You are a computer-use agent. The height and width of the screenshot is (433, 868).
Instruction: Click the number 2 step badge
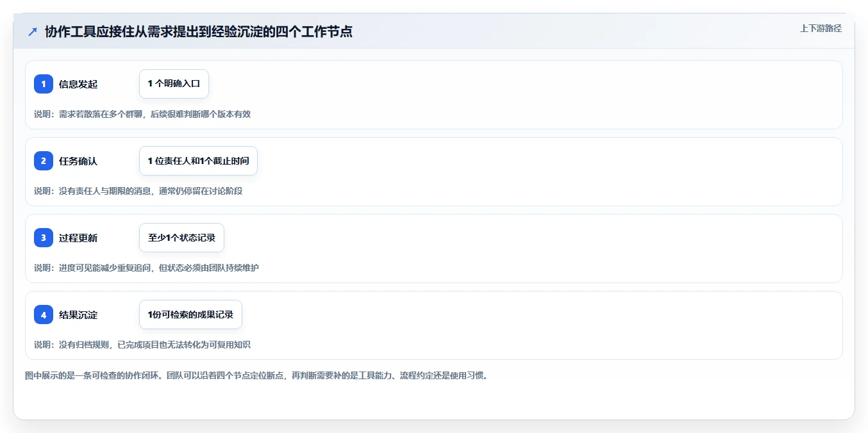tap(44, 161)
